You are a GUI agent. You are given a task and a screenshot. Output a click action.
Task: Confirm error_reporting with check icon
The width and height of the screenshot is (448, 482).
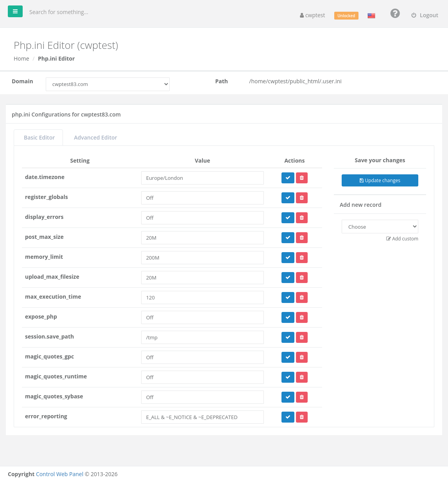[288, 417]
